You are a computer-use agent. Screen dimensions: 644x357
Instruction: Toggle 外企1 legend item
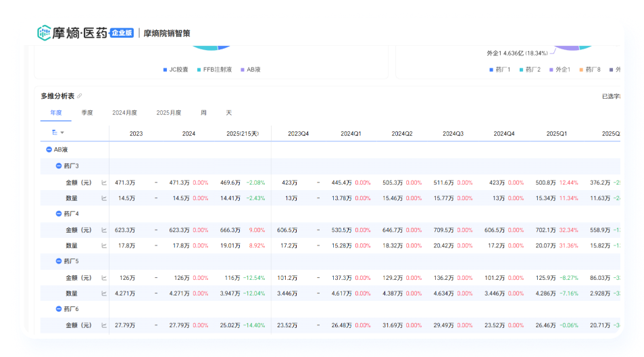point(560,70)
